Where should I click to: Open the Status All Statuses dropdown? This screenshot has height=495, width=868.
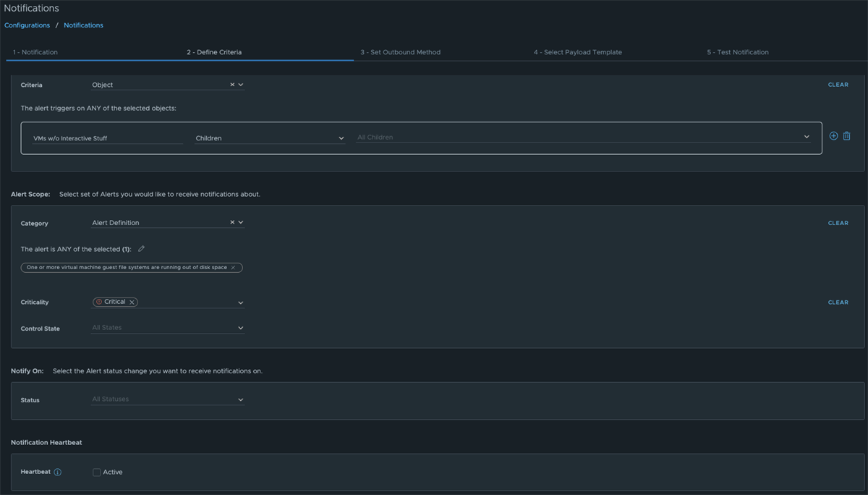[168, 399]
